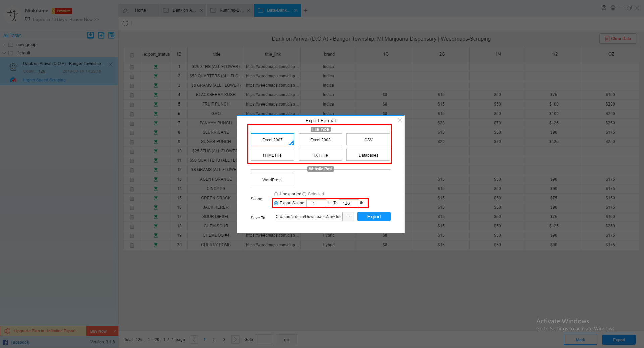Switch to the Home tab

pos(139,10)
